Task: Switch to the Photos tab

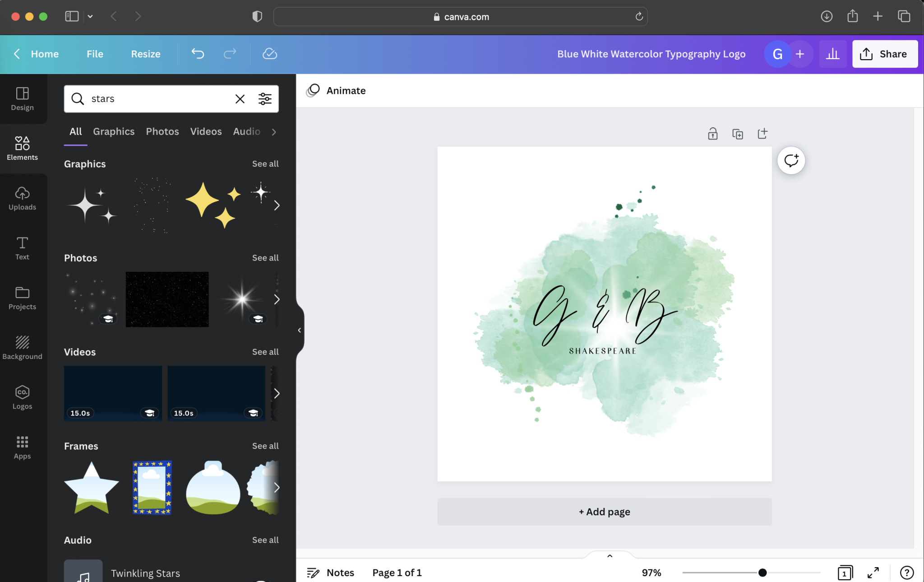Action: point(162,131)
